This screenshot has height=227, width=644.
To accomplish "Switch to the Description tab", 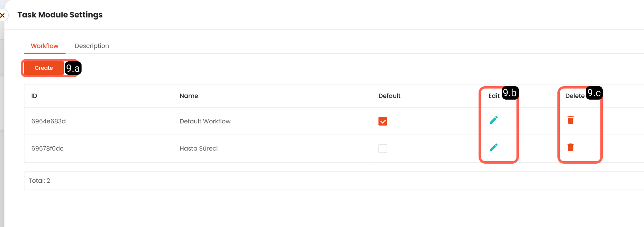I will (x=92, y=46).
